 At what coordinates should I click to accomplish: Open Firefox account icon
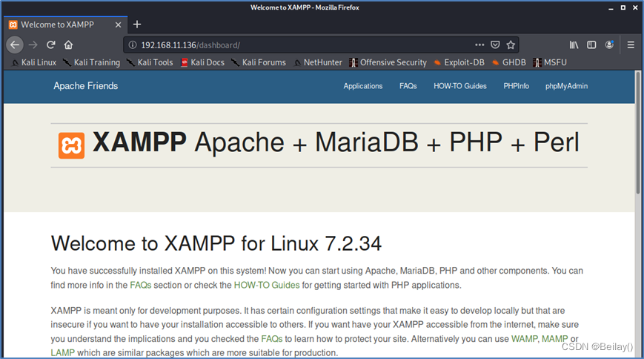[609, 45]
